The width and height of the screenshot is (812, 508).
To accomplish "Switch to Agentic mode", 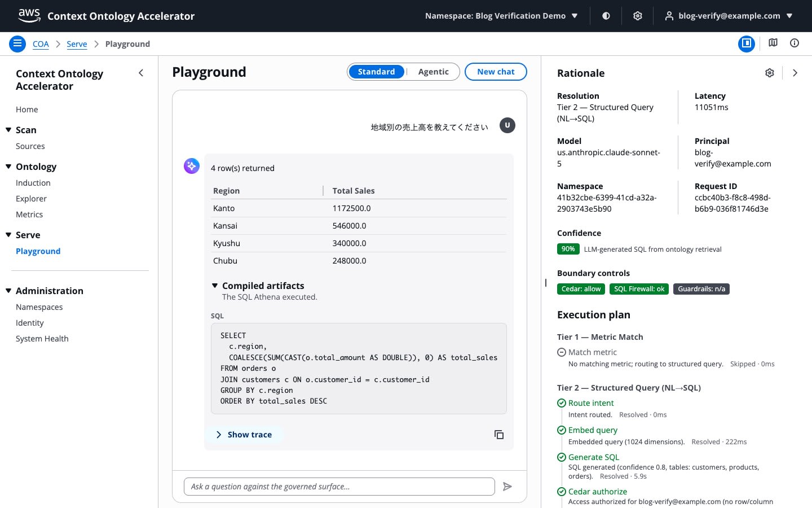I will [434, 72].
